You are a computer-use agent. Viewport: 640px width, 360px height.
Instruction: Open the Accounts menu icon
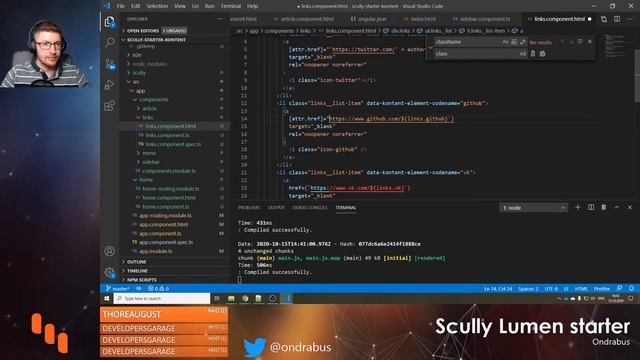point(109,251)
